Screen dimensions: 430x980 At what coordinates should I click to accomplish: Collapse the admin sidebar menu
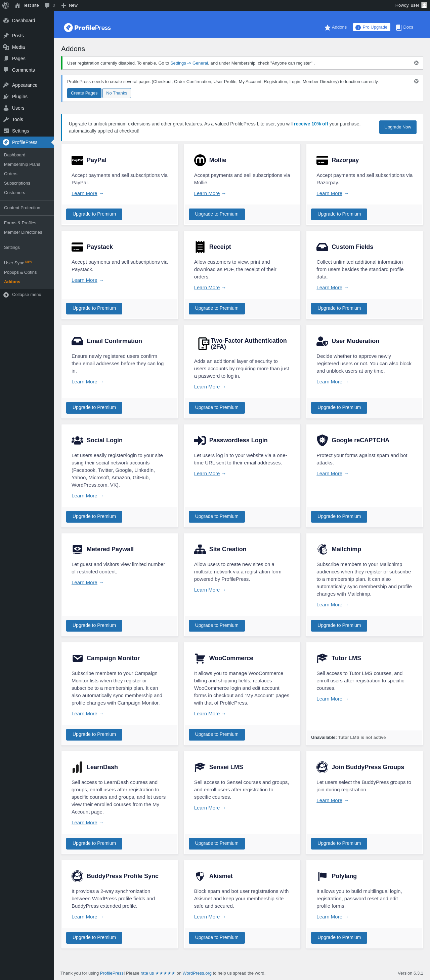point(27,295)
